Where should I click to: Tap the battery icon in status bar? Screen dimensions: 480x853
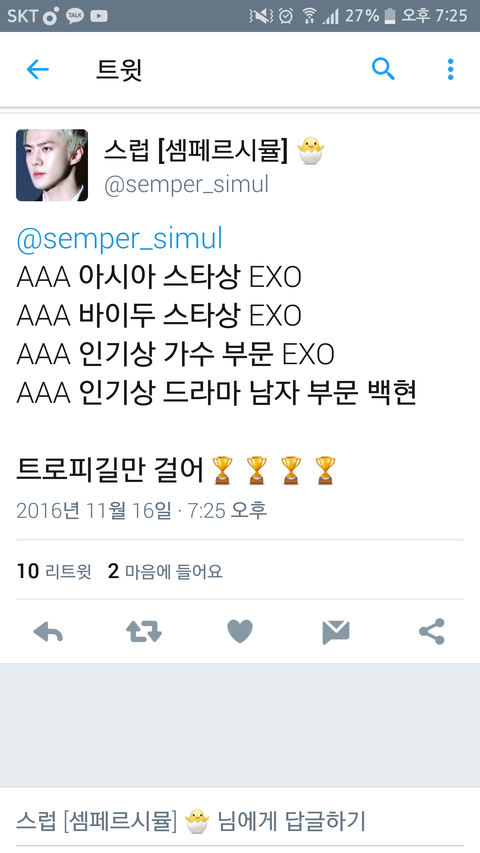[x=390, y=16]
